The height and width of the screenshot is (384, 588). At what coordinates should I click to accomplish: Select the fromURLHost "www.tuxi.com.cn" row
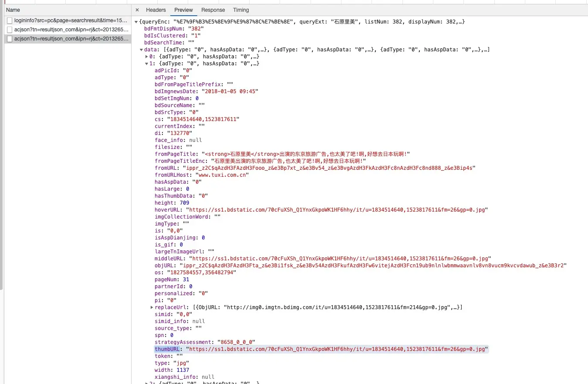202,175
